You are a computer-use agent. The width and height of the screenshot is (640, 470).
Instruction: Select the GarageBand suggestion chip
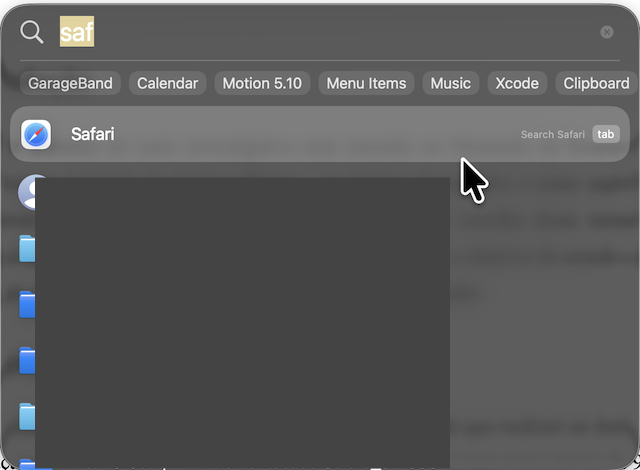click(70, 83)
